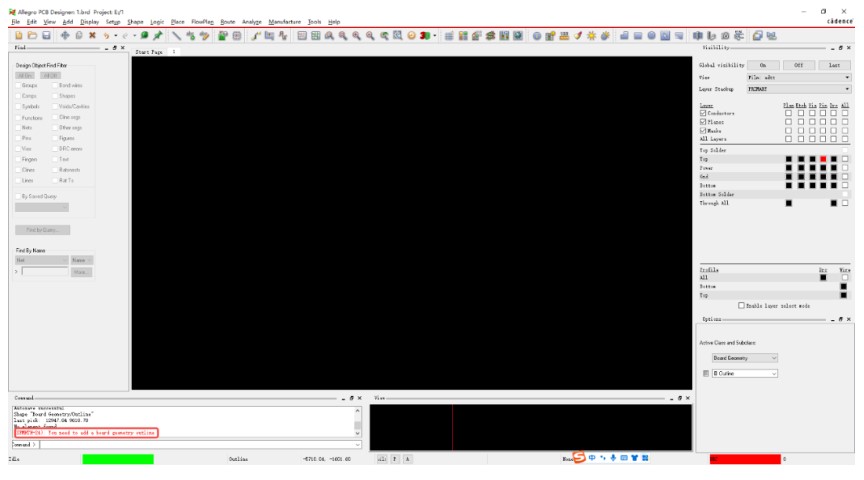The height and width of the screenshot is (480, 864).
Task: Open the Find By Name second dropdown
Action: (82, 260)
